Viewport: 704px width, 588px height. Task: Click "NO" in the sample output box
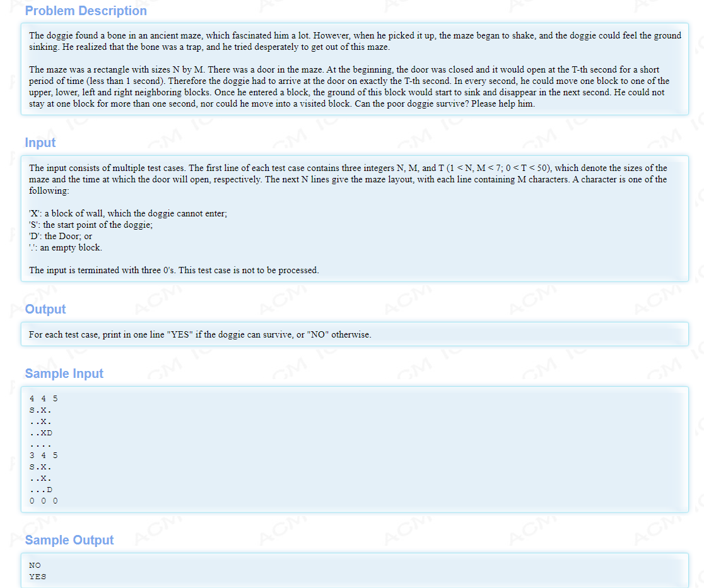(35, 565)
